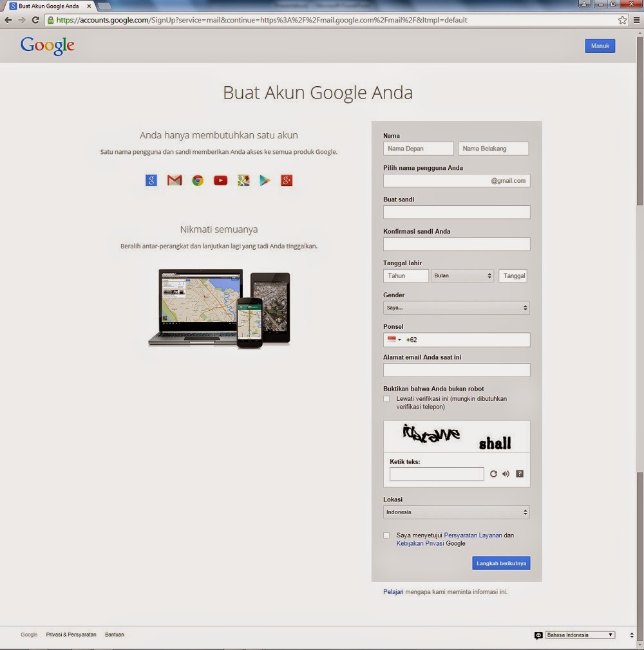Click the Chrome product icon
The image size is (644, 650).
tap(198, 180)
